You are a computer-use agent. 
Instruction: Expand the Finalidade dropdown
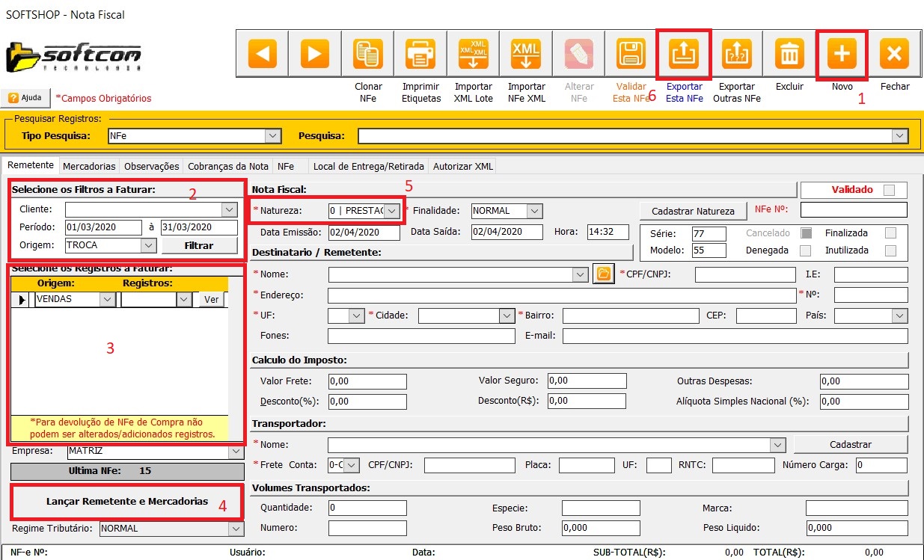[x=533, y=212]
